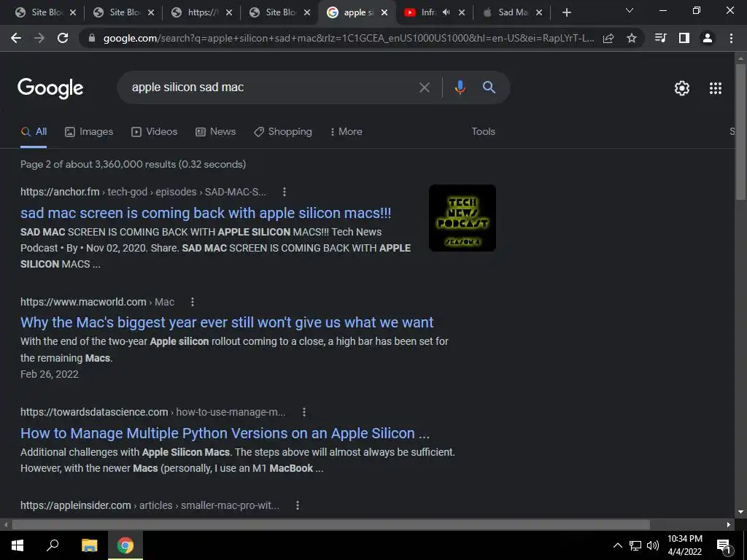
Task: Click the www.macworld.com result URL
Action: coord(97,302)
